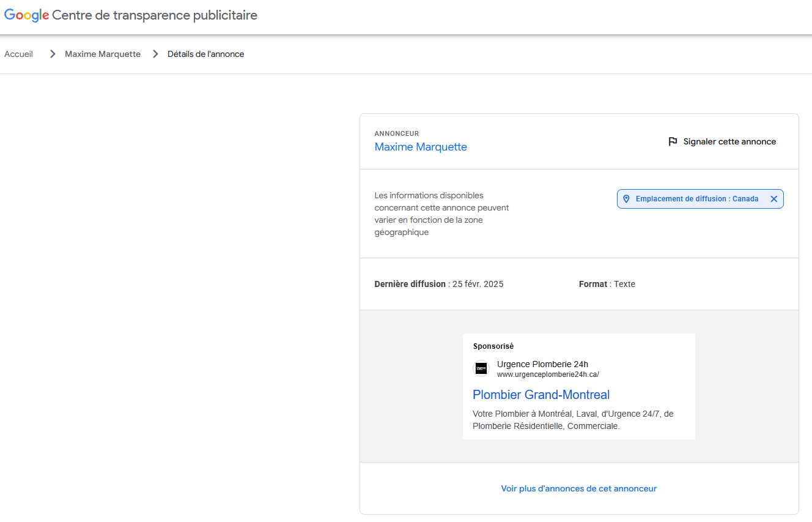Click the Centre de transparence publicitaire title
The image size is (812, 522).
[x=155, y=15]
